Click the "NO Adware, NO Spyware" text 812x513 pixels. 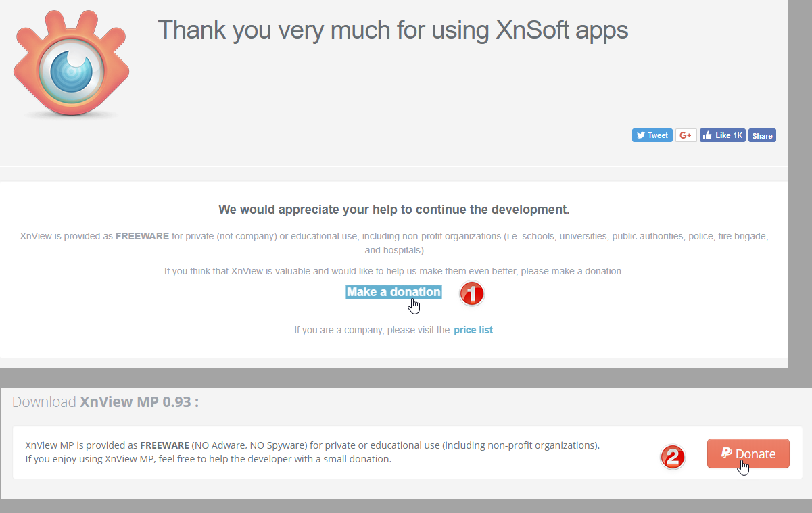click(x=247, y=445)
